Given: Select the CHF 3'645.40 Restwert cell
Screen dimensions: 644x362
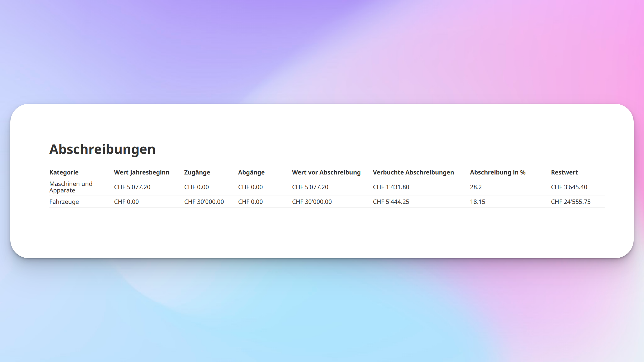Looking at the screenshot, I should pos(569,187).
